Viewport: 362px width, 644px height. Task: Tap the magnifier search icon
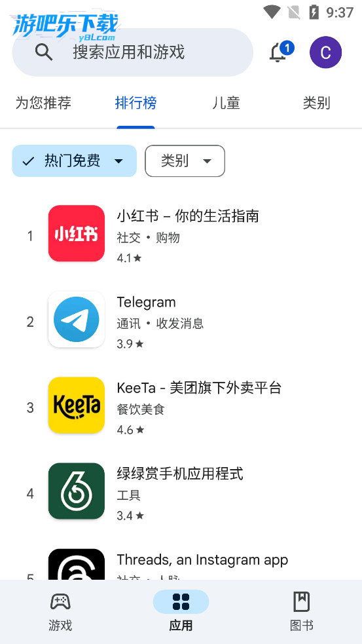pyautogui.click(x=43, y=52)
